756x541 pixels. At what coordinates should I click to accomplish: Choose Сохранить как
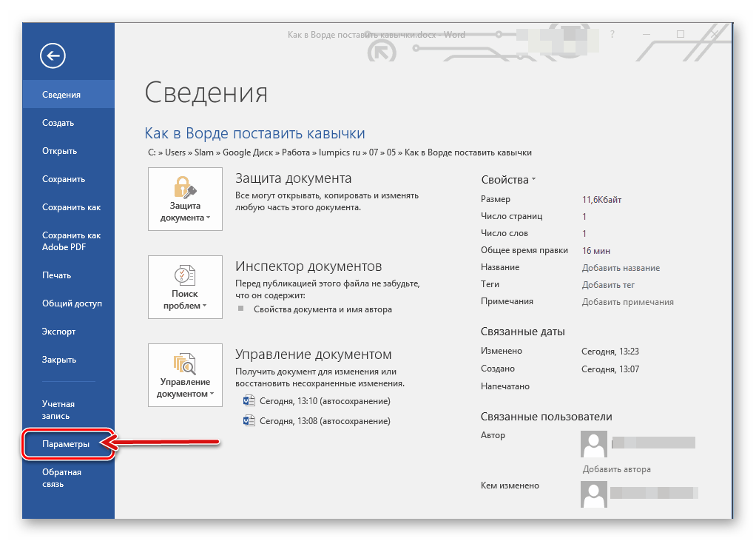pos(69,207)
